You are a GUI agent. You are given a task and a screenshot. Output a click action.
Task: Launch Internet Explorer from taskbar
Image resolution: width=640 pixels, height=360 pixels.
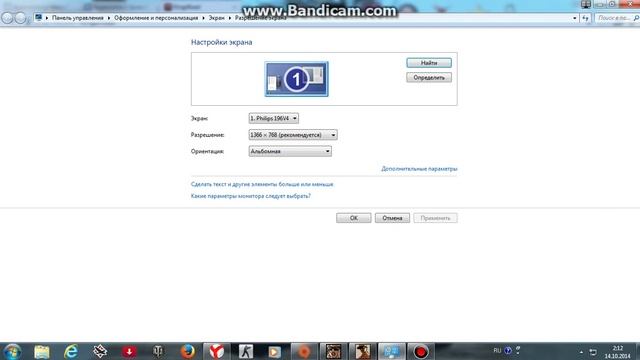tap(71, 351)
